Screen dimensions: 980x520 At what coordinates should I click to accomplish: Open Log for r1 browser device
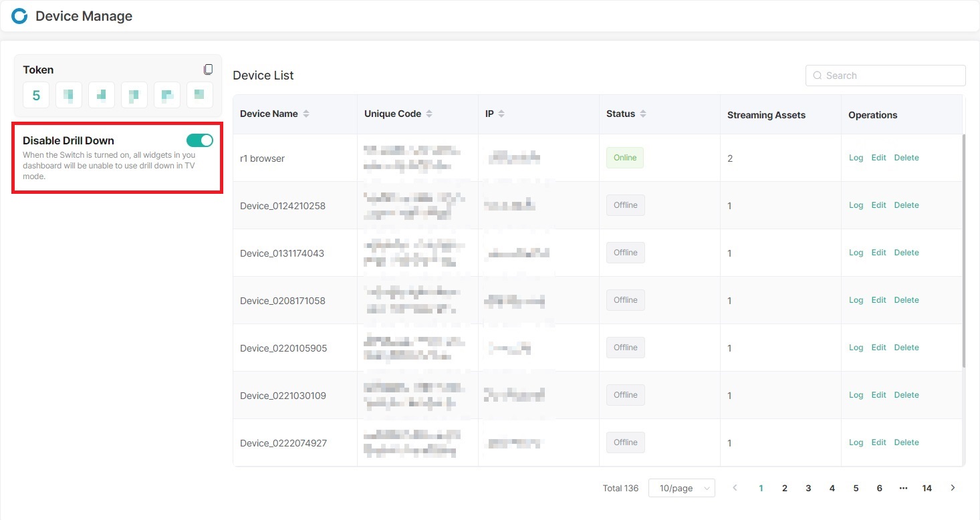856,158
